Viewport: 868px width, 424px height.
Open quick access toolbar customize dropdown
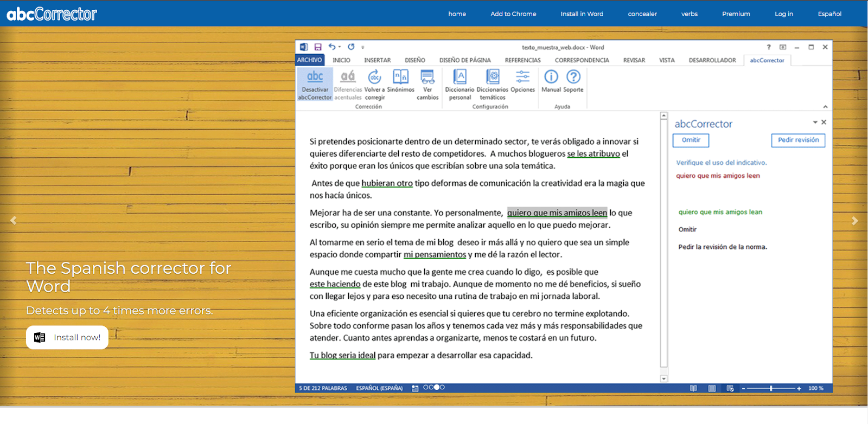[363, 48]
